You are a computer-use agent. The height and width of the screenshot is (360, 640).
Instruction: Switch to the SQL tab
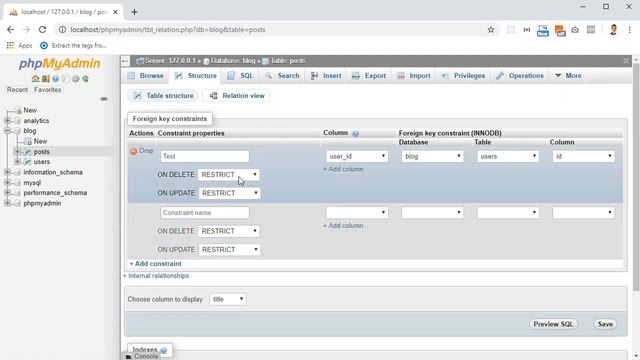[x=240, y=76]
